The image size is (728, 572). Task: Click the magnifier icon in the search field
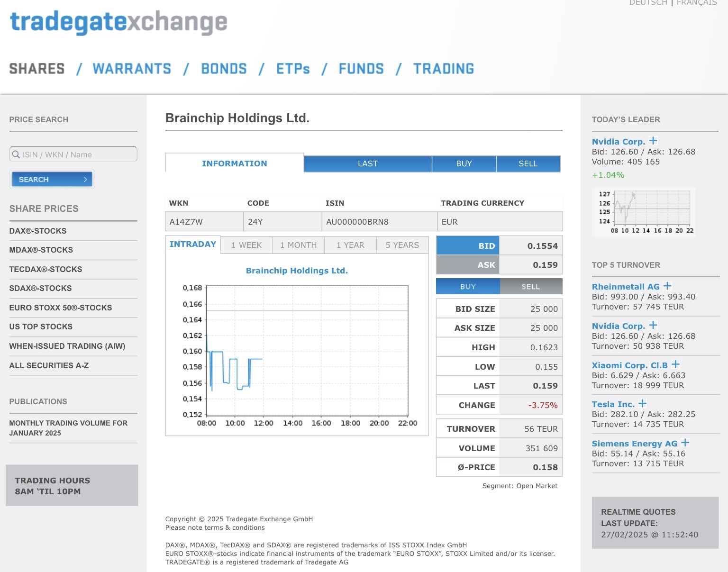tap(16, 154)
